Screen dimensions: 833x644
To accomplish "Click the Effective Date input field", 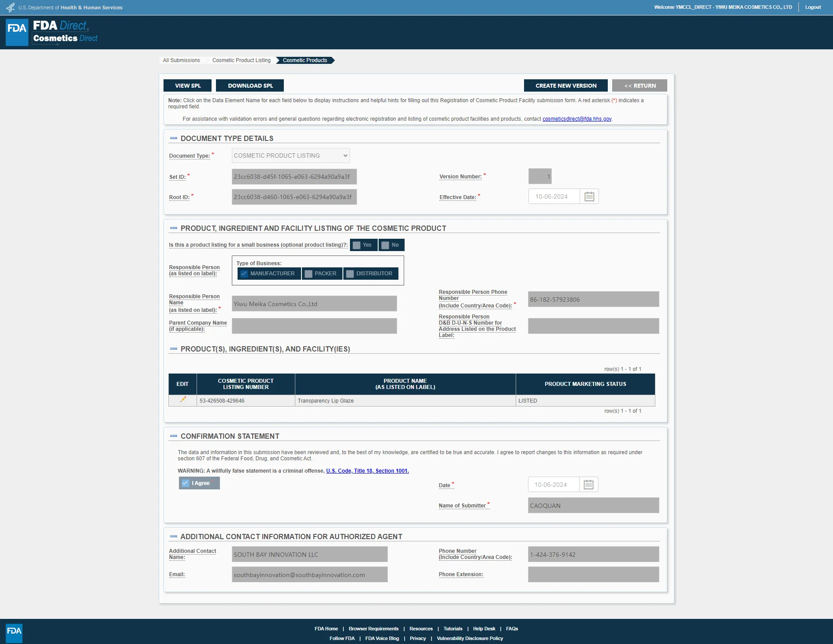I will pos(554,196).
